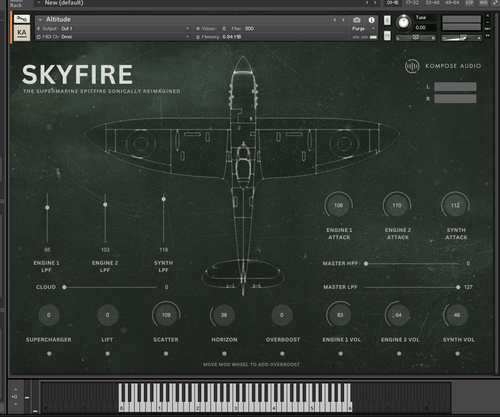This screenshot has height=417, width=500.
Task: Click the Master LPF slider handle
Action: click(458, 287)
